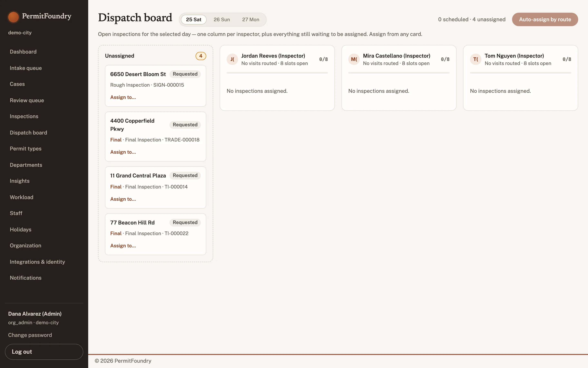
Task: View the Workload page
Action: (x=22, y=197)
